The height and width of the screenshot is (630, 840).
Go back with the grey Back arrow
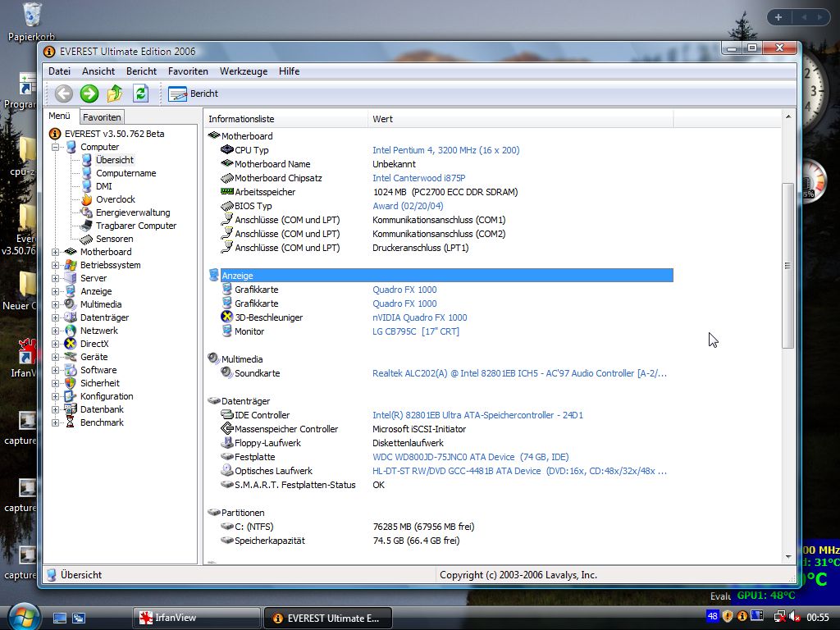64,94
